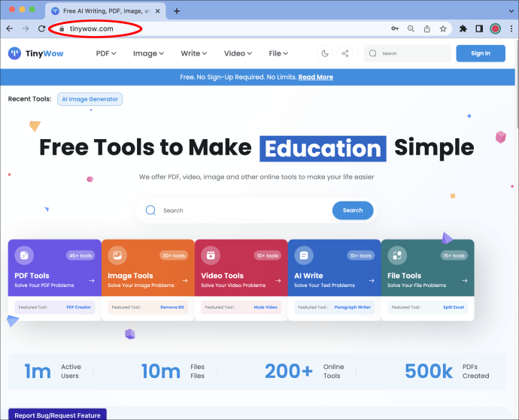
Task: Open the Mute Video featured tool
Action: pyautogui.click(x=266, y=307)
